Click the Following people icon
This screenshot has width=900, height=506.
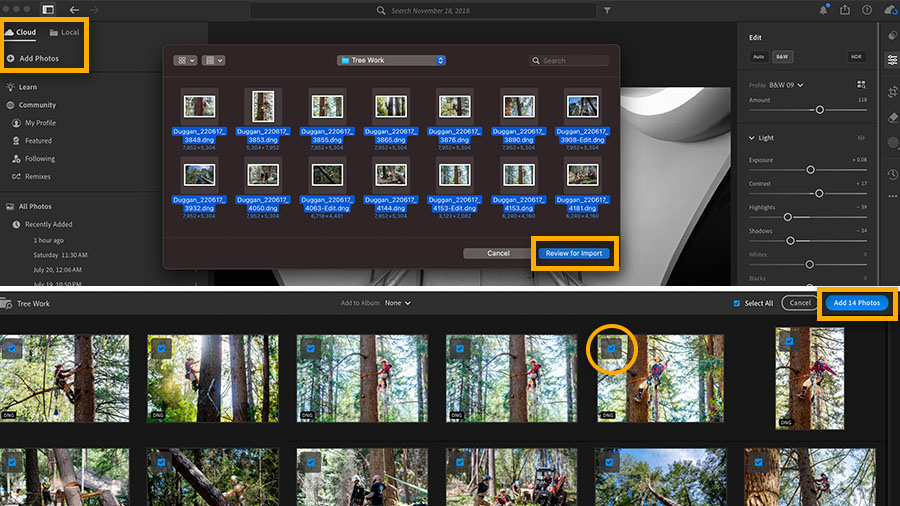click(16, 158)
